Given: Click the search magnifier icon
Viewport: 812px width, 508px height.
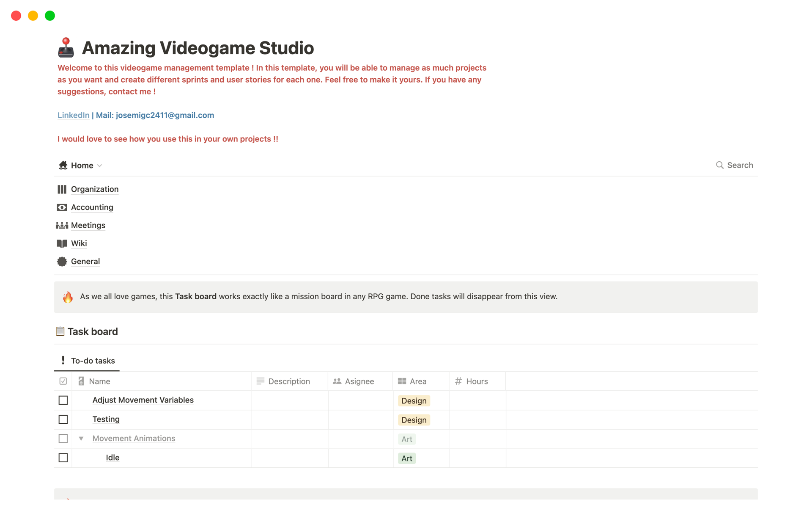Looking at the screenshot, I should point(719,165).
